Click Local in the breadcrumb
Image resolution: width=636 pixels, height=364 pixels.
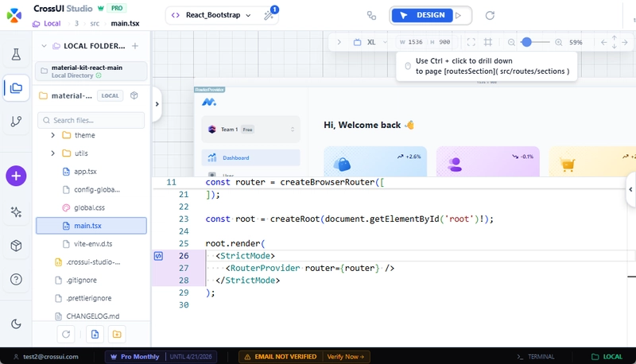click(x=52, y=24)
